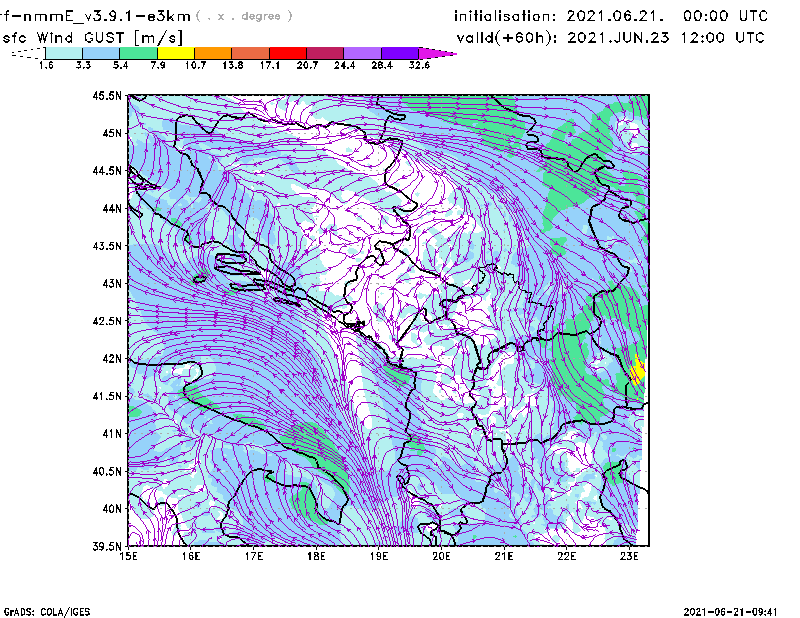
Task: Click the legend value 28.4
Action: pos(382,65)
